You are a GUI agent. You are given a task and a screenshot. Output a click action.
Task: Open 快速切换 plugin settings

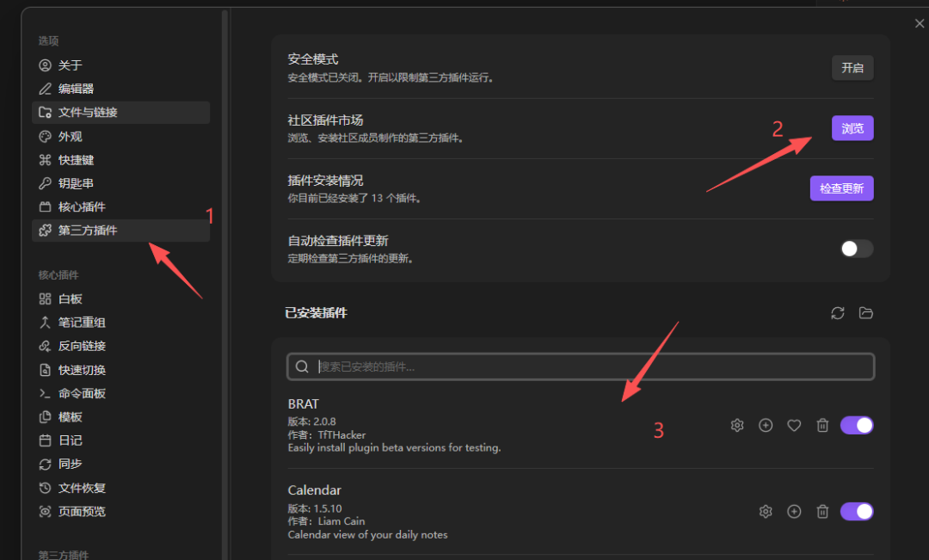[x=121, y=370]
